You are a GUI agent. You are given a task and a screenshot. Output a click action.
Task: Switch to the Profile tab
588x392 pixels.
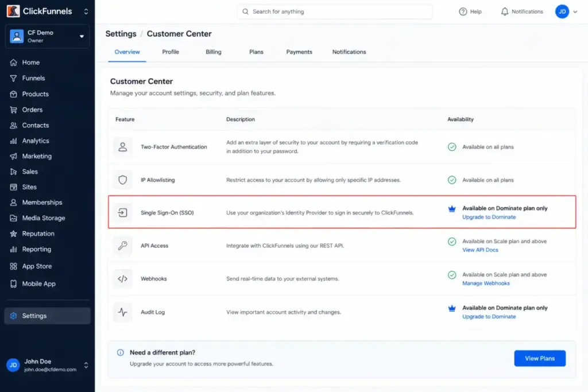click(171, 52)
